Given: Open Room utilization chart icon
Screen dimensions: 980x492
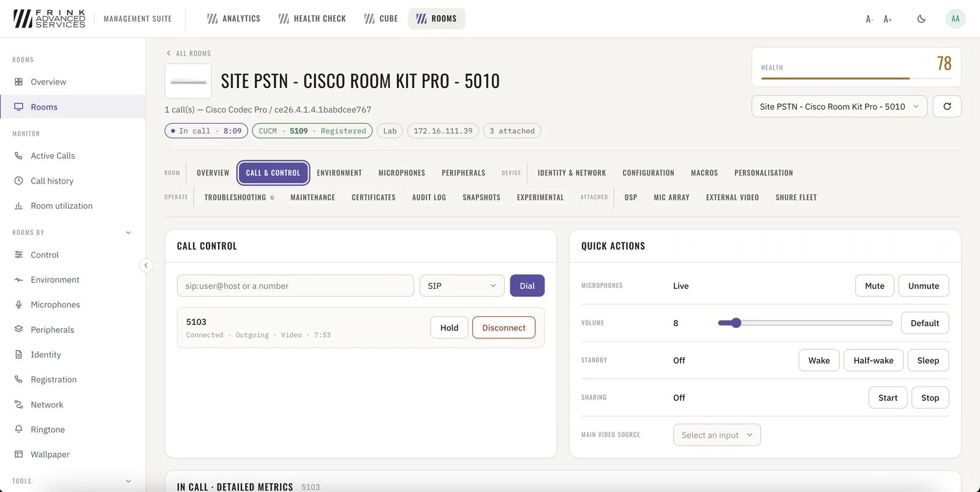Looking at the screenshot, I should (18, 206).
